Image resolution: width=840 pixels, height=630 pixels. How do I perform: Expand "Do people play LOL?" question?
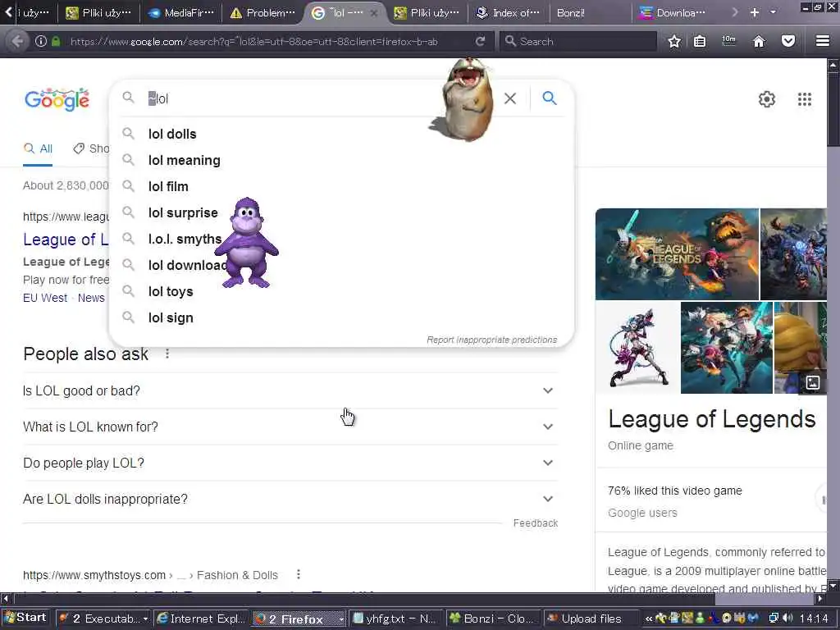click(x=290, y=463)
